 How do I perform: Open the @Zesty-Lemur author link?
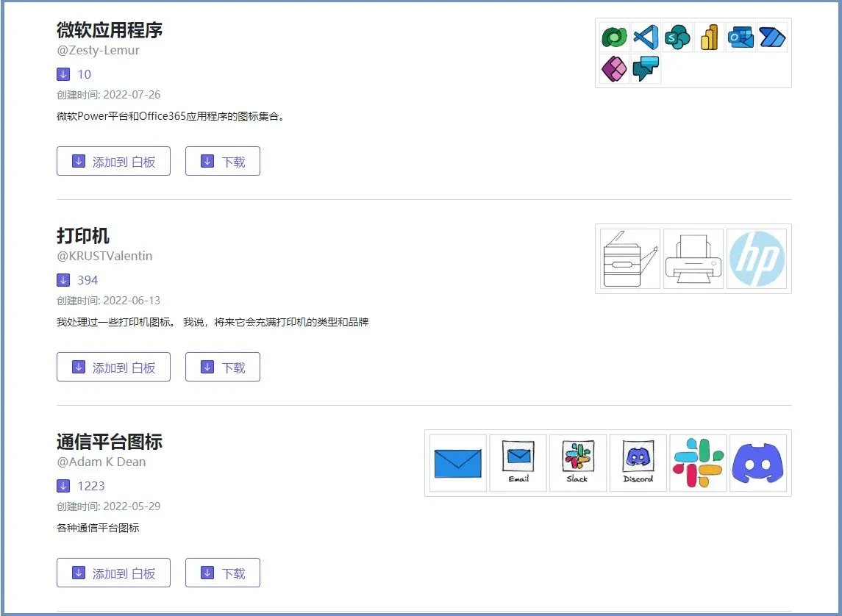(x=96, y=50)
